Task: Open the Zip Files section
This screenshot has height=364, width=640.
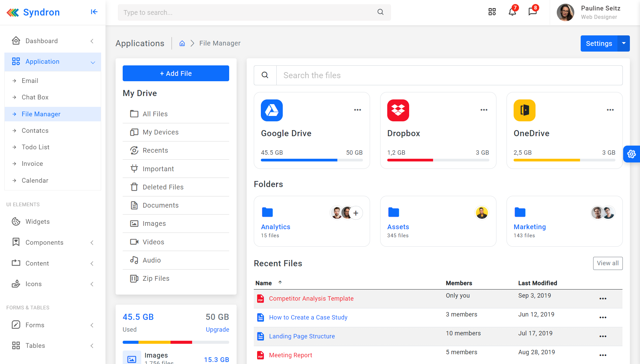Action: 156,278
